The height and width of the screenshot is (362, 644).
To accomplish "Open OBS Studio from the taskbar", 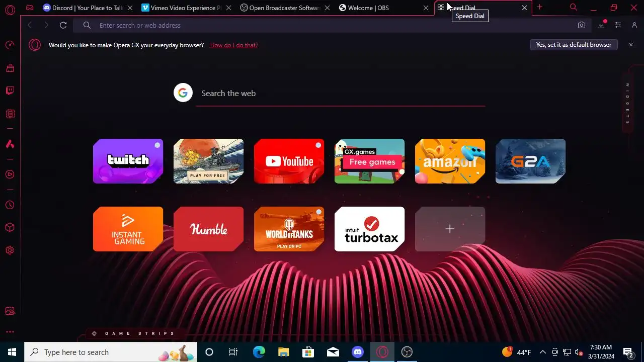I will pyautogui.click(x=407, y=352).
